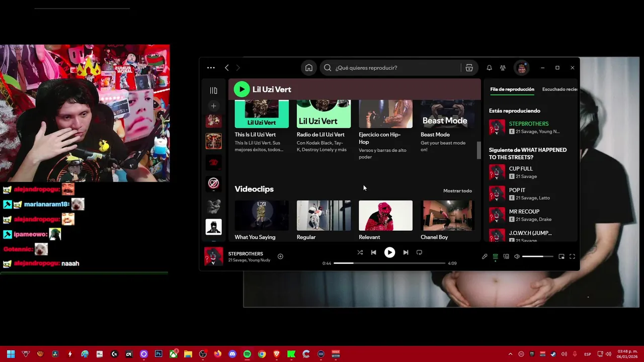Go to Spotify Home
This screenshot has width=644, height=362.
[x=309, y=68]
